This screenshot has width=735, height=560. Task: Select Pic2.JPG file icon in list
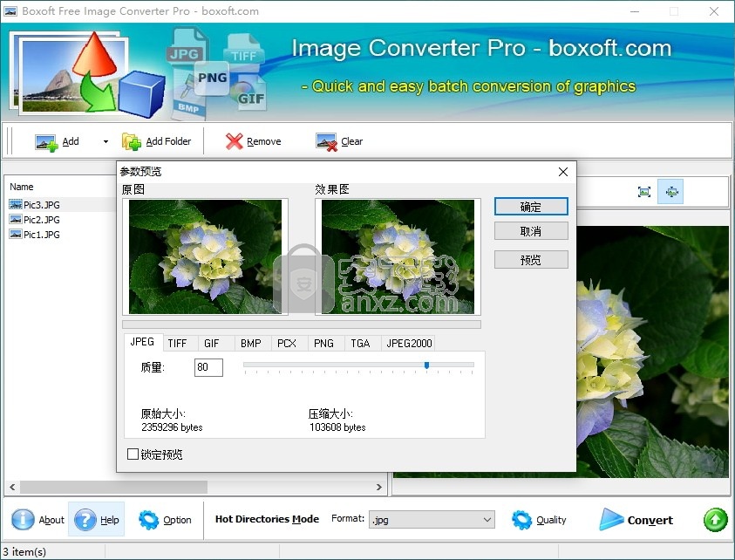[x=16, y=219]
